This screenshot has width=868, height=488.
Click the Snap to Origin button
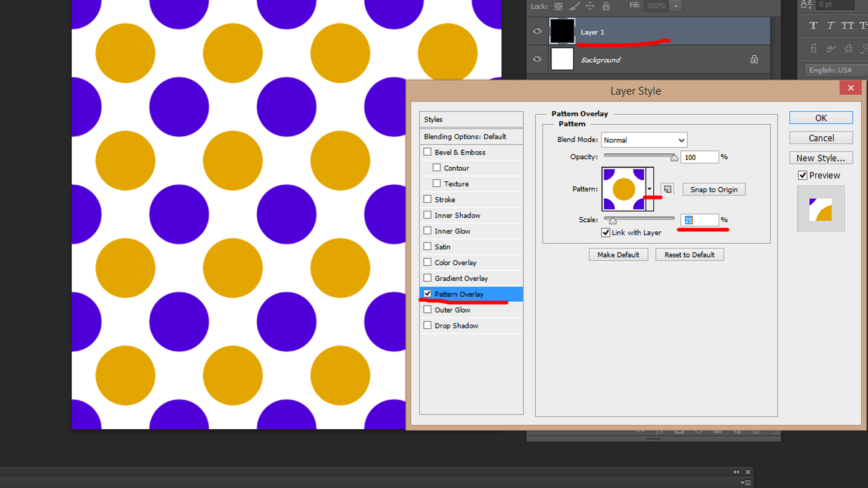tap(714, 189)
